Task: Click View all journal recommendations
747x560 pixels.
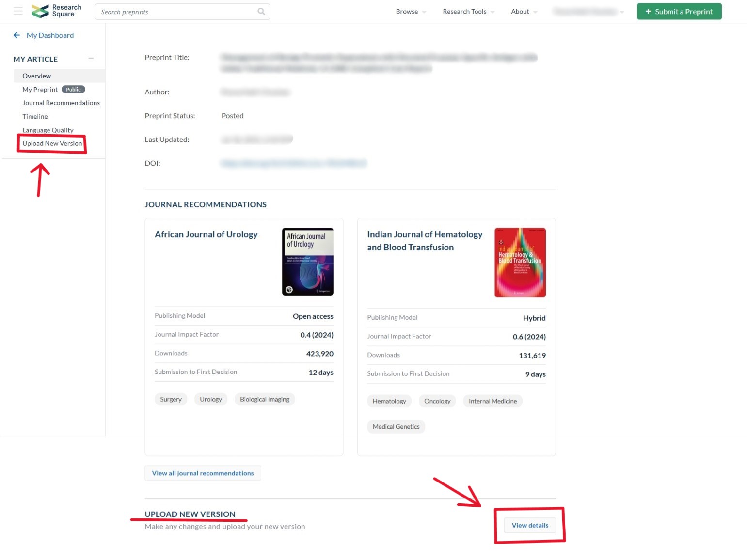Action: coord(203,473)
